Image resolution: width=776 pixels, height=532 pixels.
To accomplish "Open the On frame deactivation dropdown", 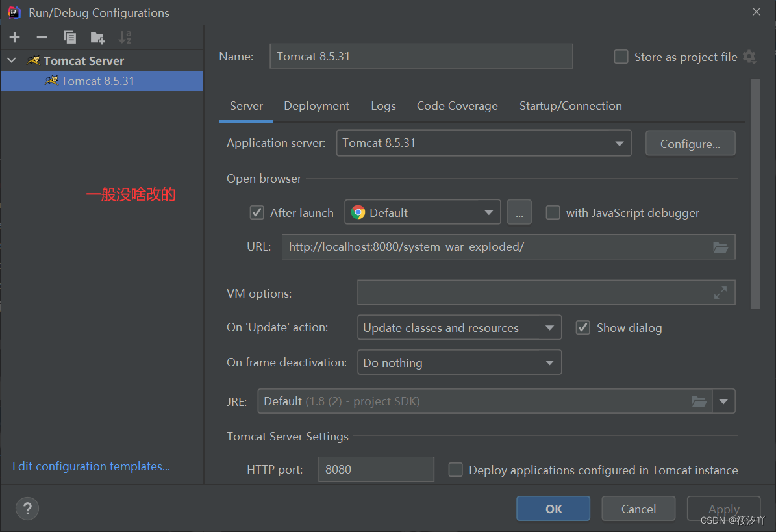I will [458, 362].
